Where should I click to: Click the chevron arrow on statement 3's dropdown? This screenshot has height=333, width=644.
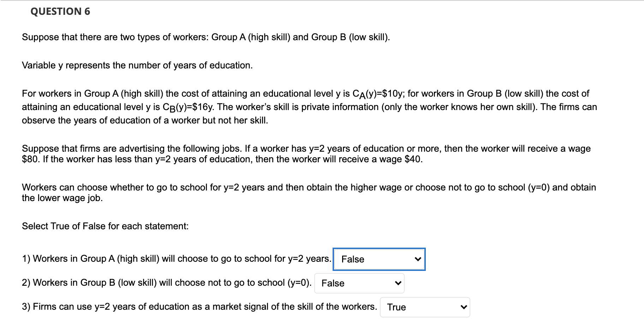464,307
